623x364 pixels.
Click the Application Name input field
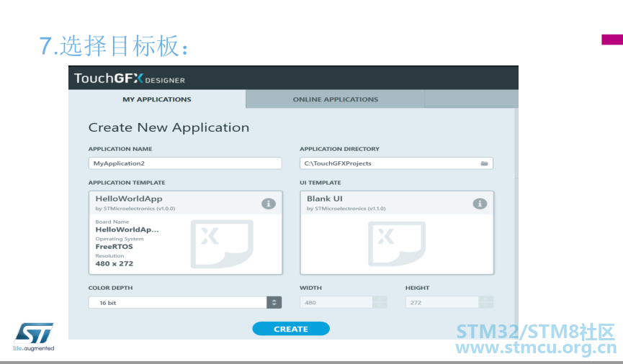click(x=185, y=163)
